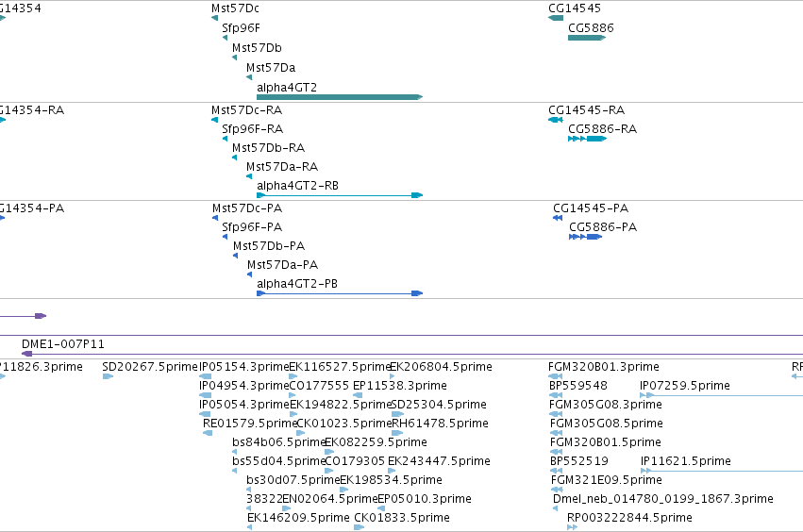Image resolution: width=803 pixels, height=532 pixels.
Task: Select the CG5886 gene bar
Action: point(587,38)
